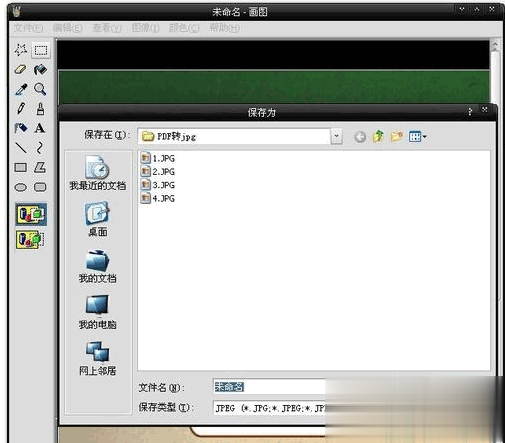Pick the Fill With Color bucket

pyautogui.click(x=40, y=70)
